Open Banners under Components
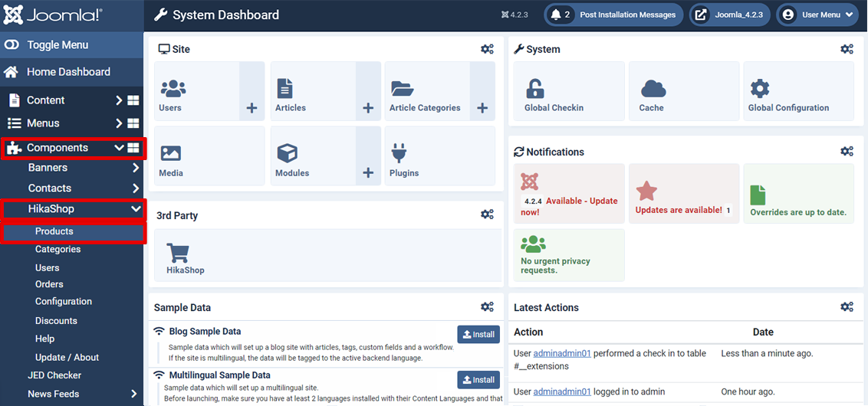Viewport: 868px width, 406px height. (48, 168)
